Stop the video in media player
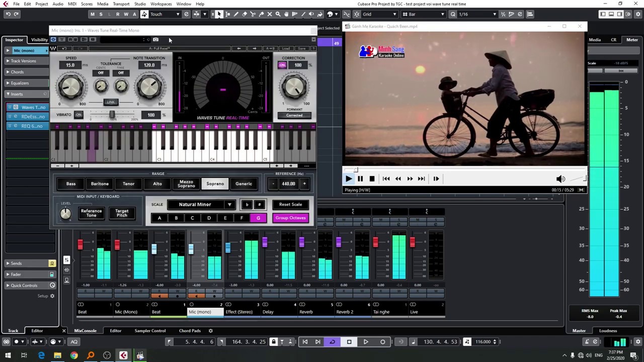The height and width of the screenshot is (362, 644). pyautogui.click(x=372, y=178)
